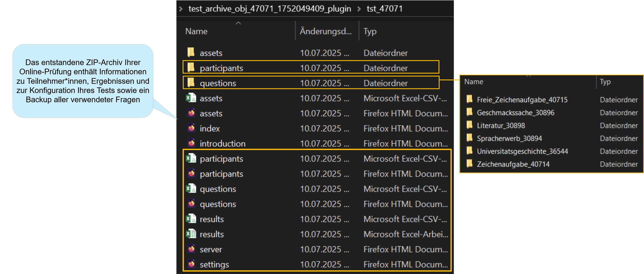644x274 pixels.
Task: Click the results Excel workbook file icon
Action: 191,234
